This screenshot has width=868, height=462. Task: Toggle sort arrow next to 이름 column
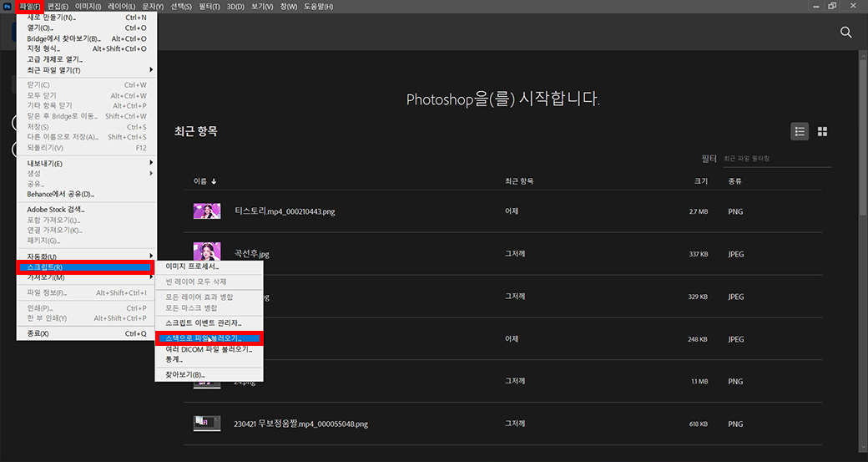click(214, 181)
